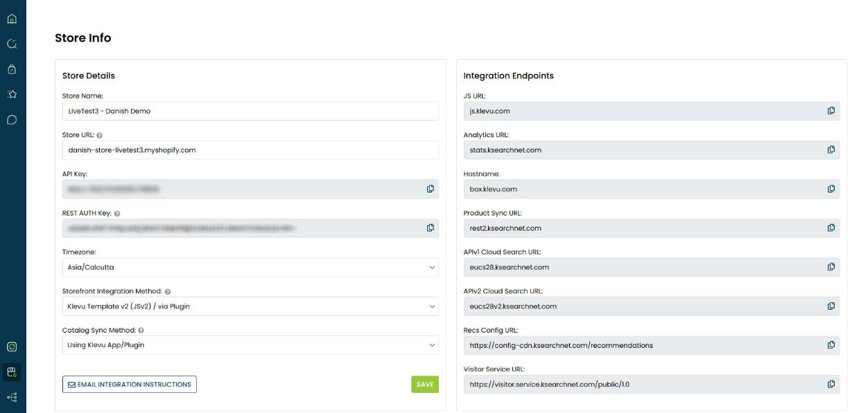Open the search icon in sidebar
The width and height of the screenshot is (868, 413).
[x=12, y=44]
